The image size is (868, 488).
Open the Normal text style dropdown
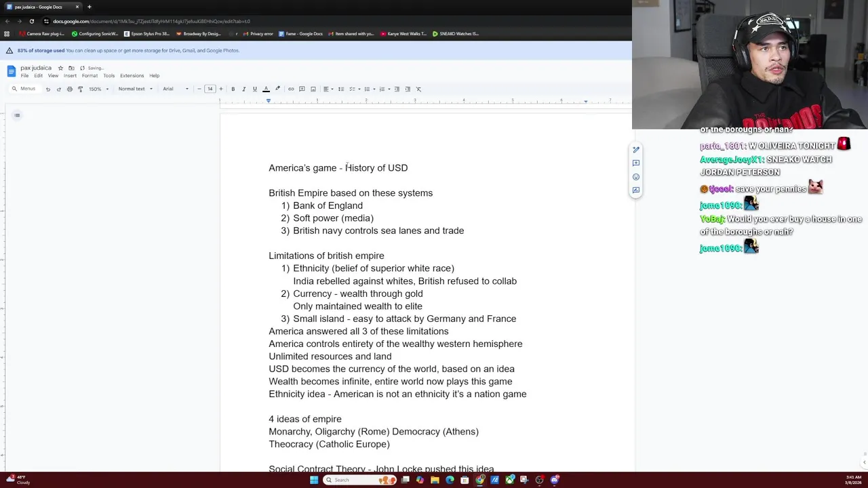pyautogui.click(x=135, y=89)
